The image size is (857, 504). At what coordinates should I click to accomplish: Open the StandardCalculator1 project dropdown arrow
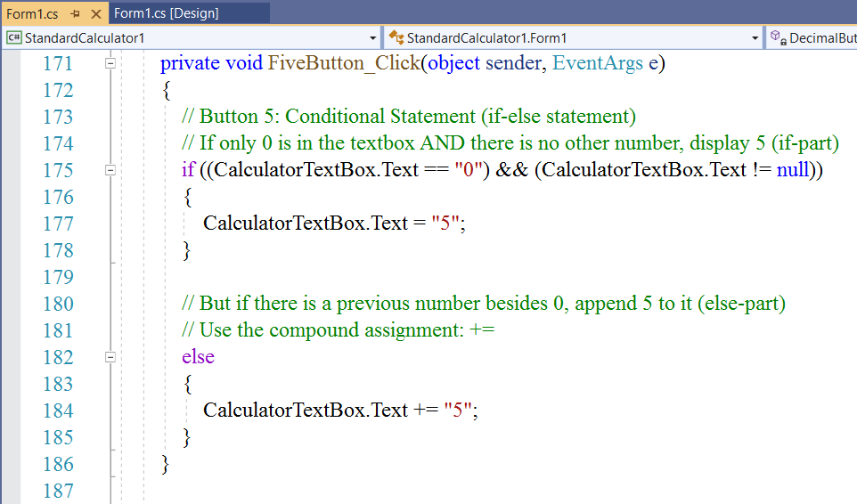(373, 38)
